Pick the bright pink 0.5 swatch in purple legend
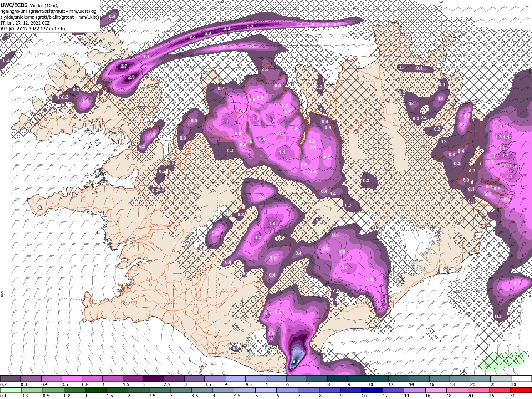 [x=71, y=379]
